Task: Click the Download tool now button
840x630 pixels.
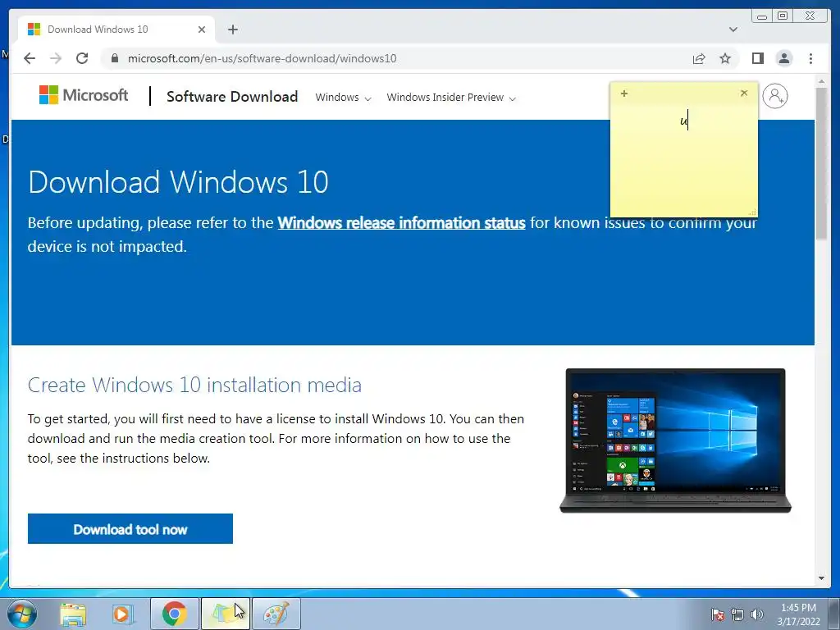Action: point(130,529)
